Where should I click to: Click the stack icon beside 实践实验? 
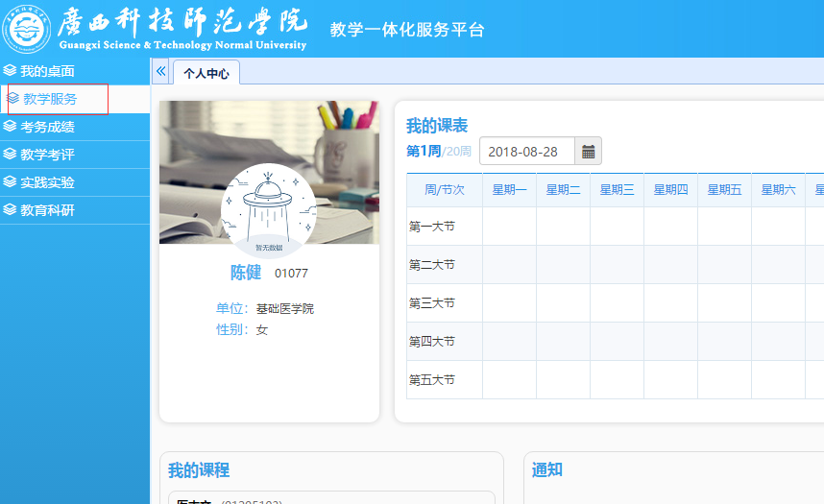click(10, 182)
